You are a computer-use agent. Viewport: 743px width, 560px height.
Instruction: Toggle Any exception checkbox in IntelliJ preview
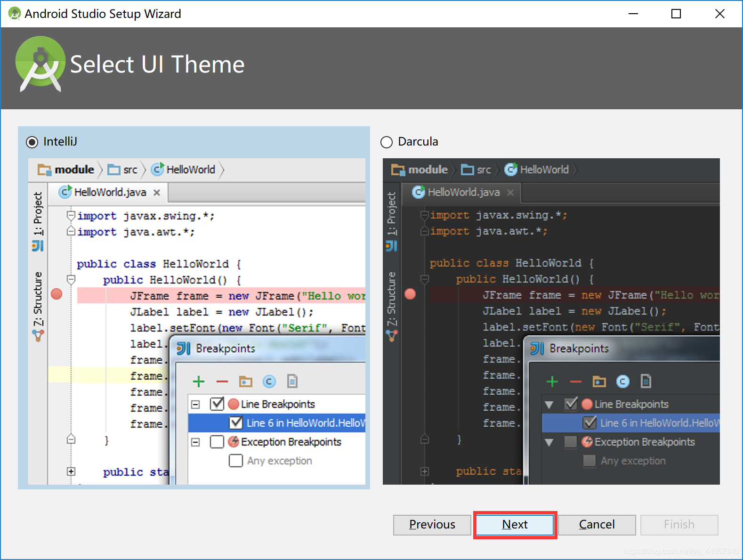coord(236,461)
